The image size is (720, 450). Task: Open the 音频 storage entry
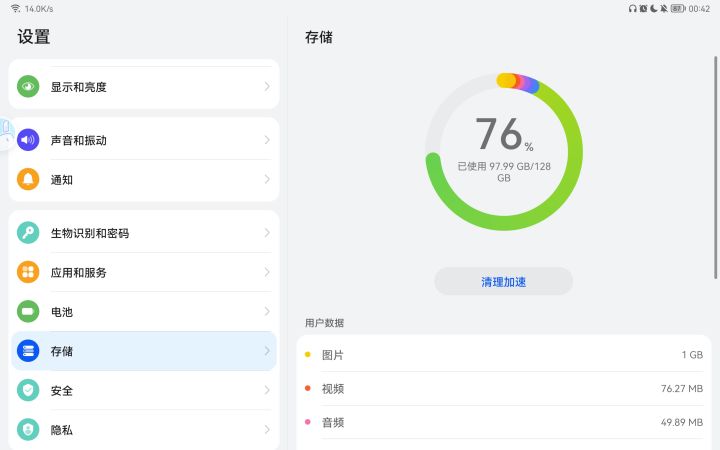pyautogui.click(x=503, y=422)
